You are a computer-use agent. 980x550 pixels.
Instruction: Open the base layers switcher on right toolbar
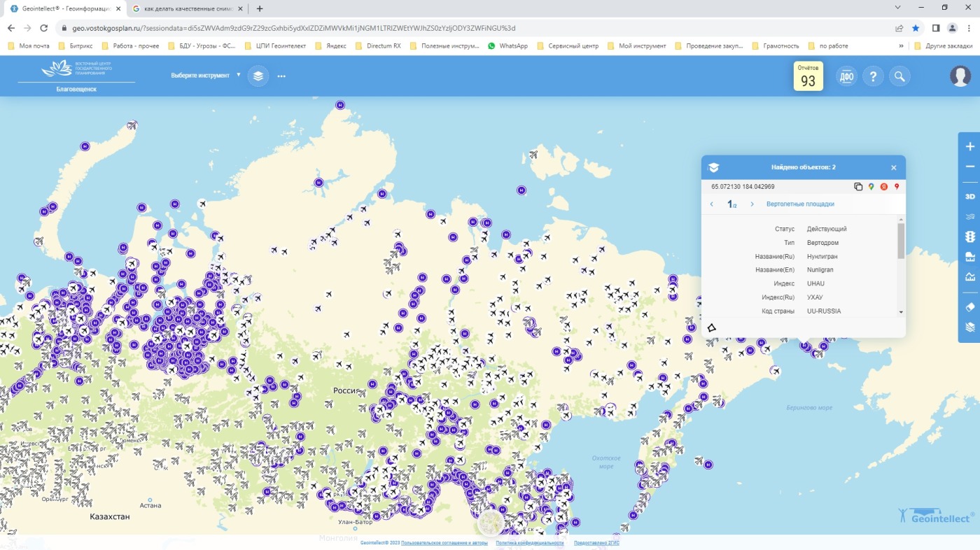(970, 327)
